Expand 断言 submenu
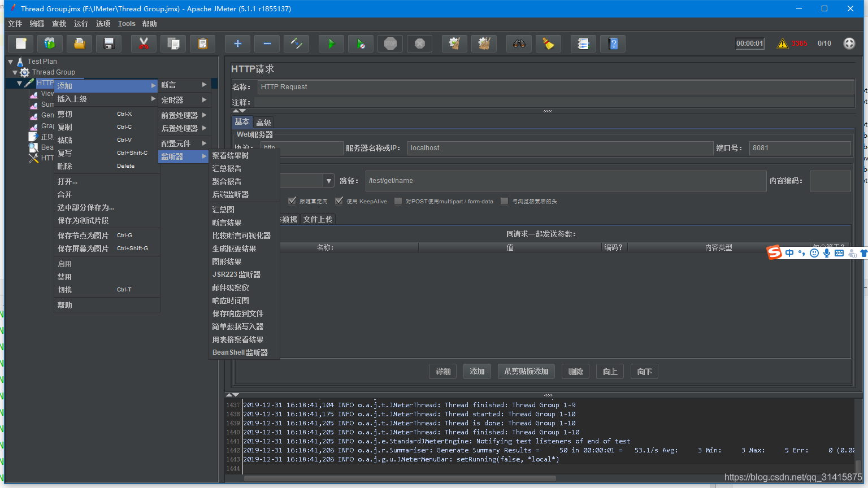 point(184,85)
